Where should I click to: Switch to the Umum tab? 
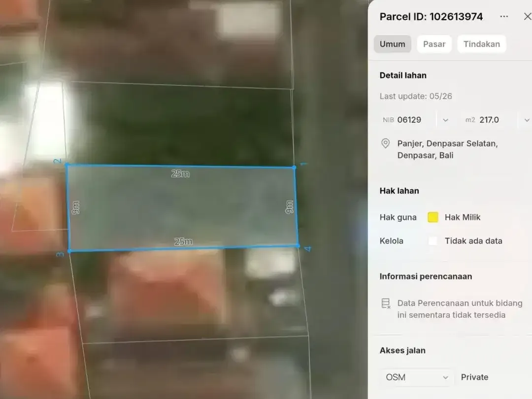coord(392,44)
